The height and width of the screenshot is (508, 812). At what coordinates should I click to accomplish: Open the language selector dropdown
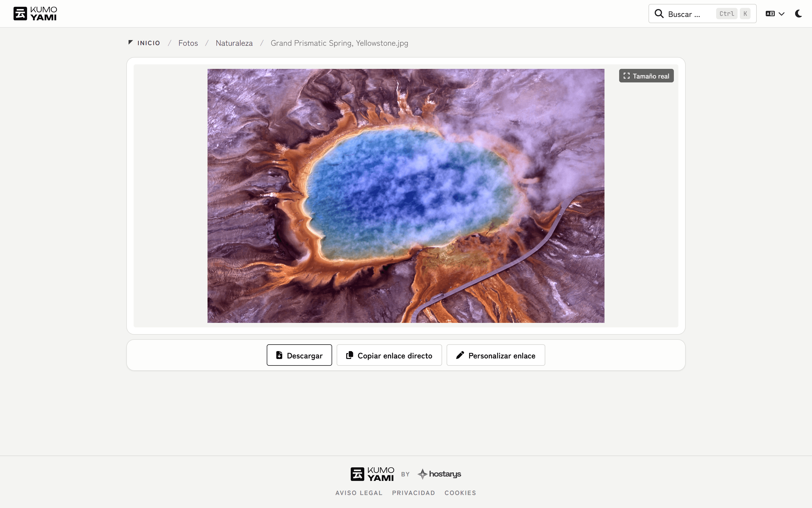775,14
